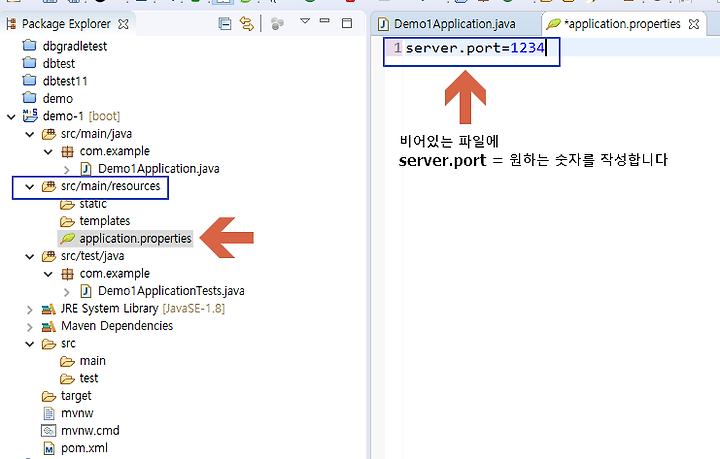The width and height of the screenshot is (720, 459).
Task: Expand Demo1ApplicationTests.java node
Action: click(67, 292)
